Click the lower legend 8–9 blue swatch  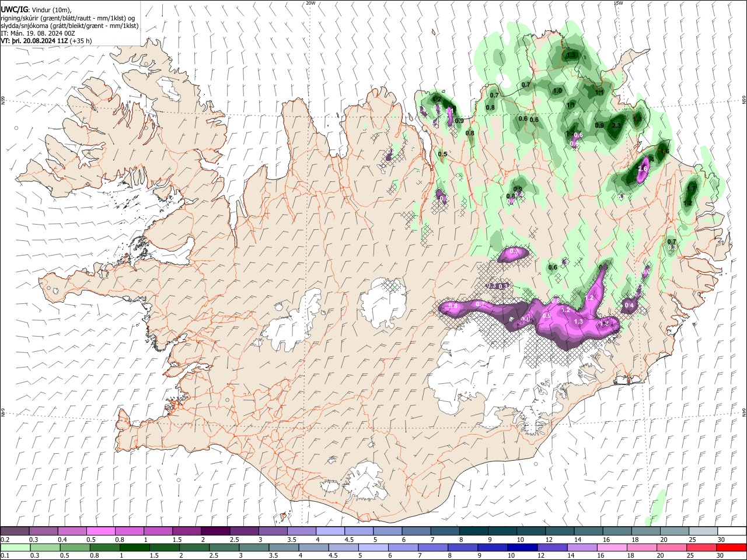(x=463, y=547)
